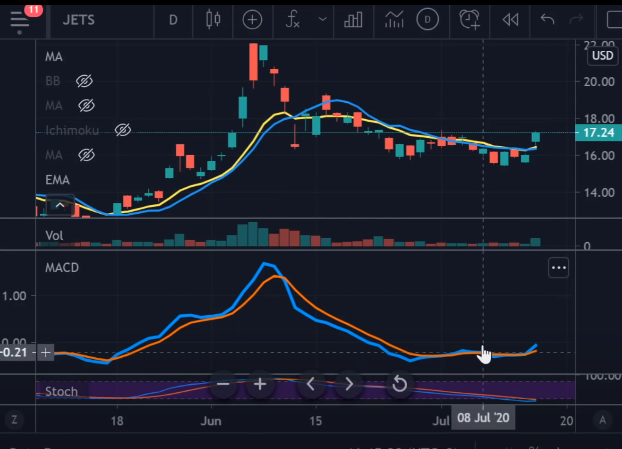Open the hamburger menu with notification badge
The width and height of the screenshot is (622, 449).
coord(20,20)
